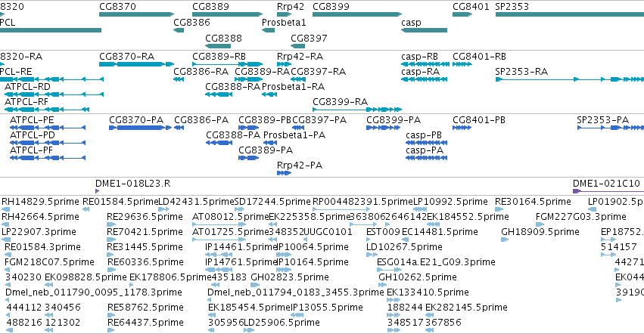
Task: Open the ATPCL-PF protein label
Action: click(x=31, y=150)
